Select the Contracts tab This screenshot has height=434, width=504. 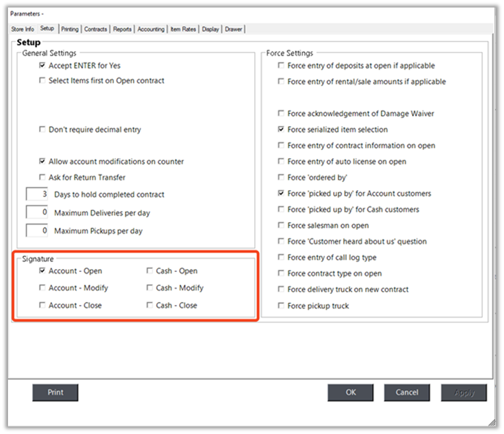[x=96, y=29]
